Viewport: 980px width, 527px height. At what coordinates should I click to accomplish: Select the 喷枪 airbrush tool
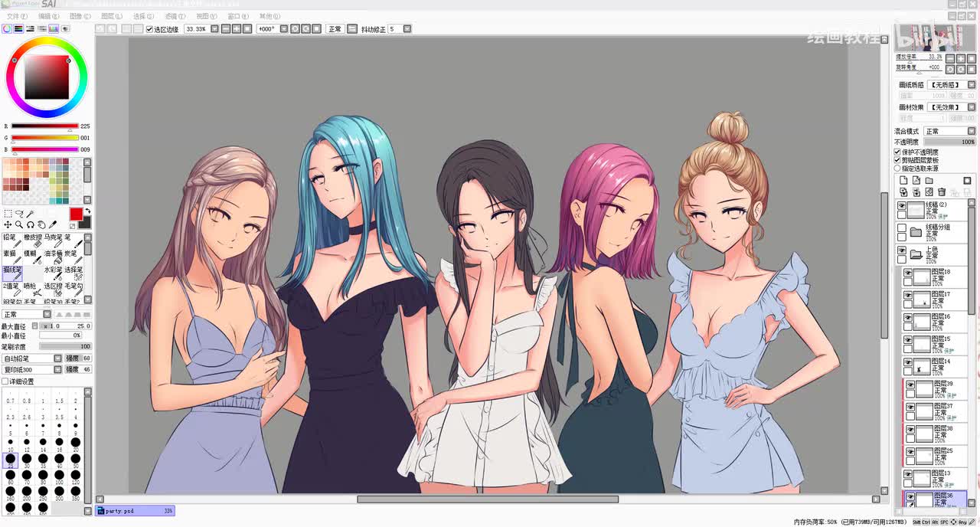(33, 290)
